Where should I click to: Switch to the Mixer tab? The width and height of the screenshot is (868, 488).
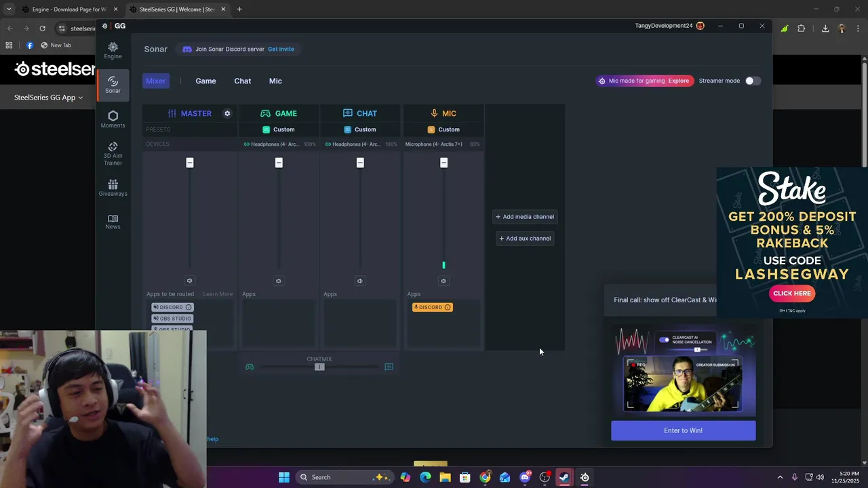tap(155, 81)
